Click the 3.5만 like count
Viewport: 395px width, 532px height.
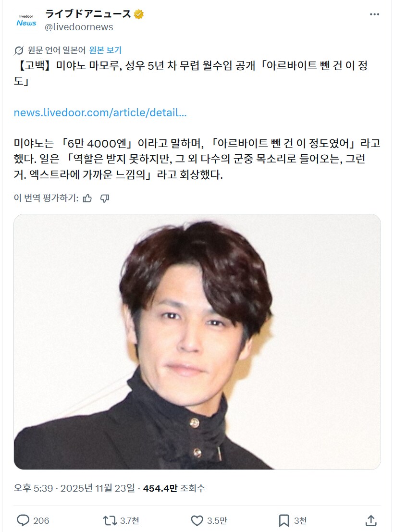tap(217, 520)
